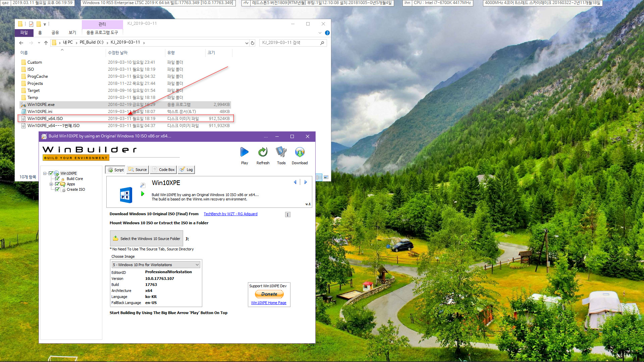Click the Explorer help question-mark icon

pos(327,33)
